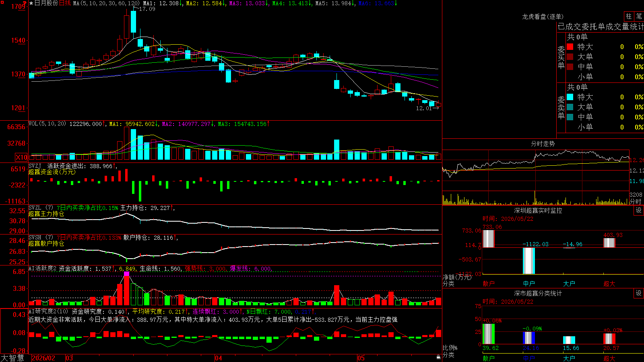Click the SVSH (7) indicator name
The height and width of the screenshot is (362, 644).
click(x=41, y=238)
